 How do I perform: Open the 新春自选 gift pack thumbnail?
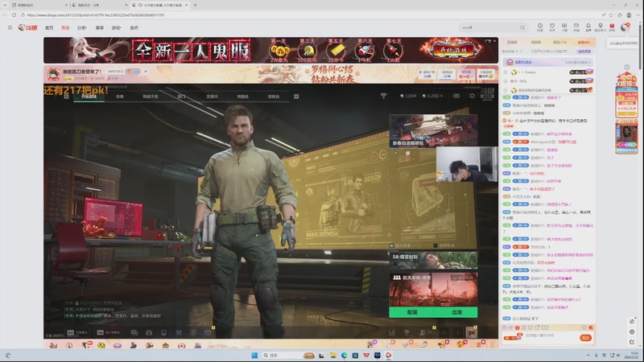click(x=433, y=130)
